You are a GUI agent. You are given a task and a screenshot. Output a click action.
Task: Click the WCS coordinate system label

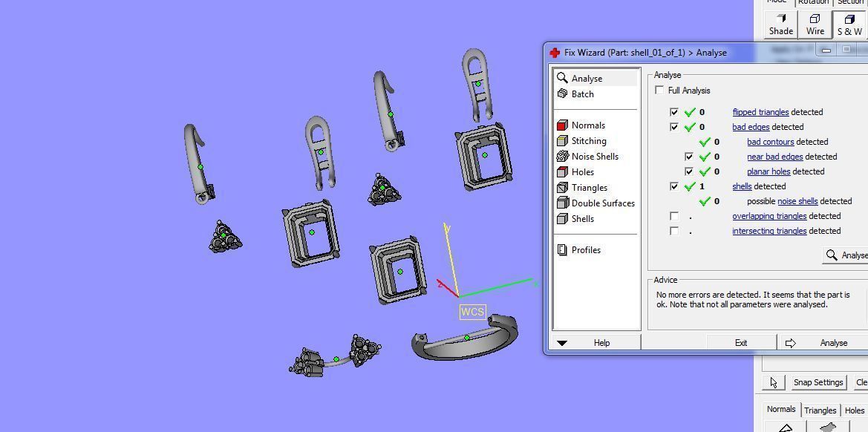click(472, 312)
